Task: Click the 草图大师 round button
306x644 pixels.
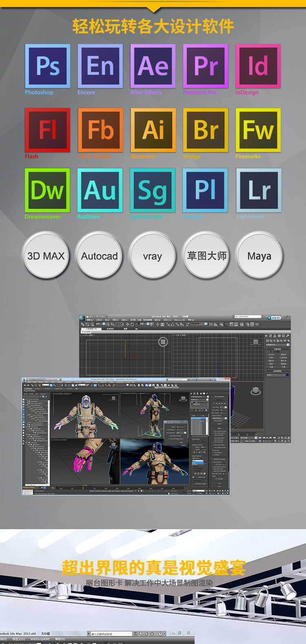Action: (x=206, y=256)
